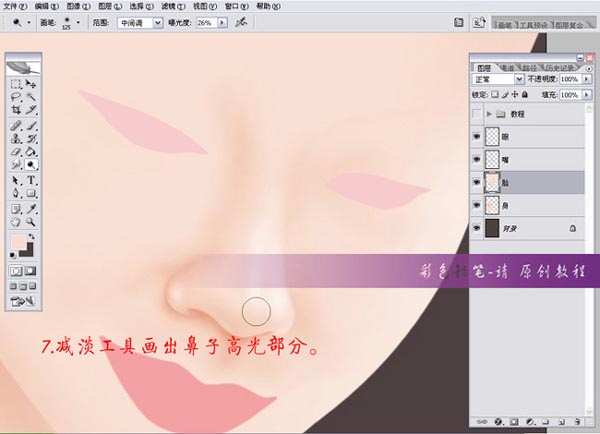The image size is (600, 434).
Task: Select the Rectangle shape tool
Action: coord(31,193)
